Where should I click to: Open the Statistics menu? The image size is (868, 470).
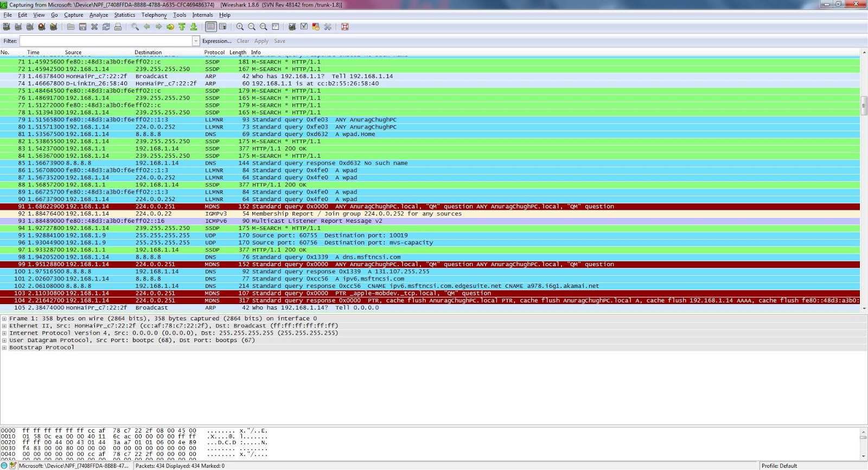pyautogui.click(x=125, y=15)
